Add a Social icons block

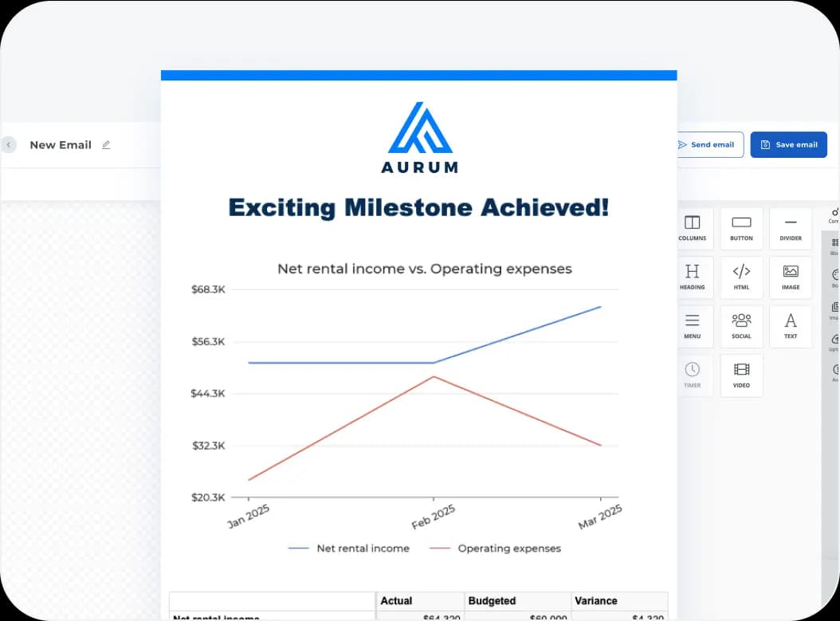tap(741, 326)
